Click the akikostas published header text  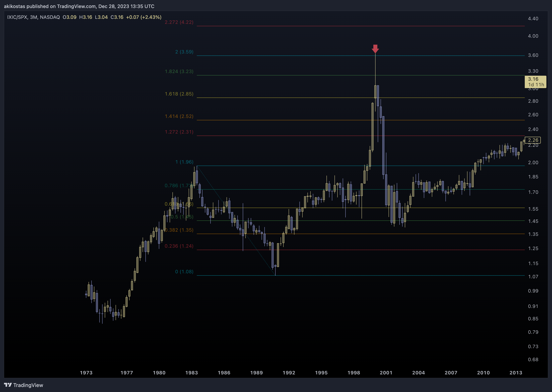tap(79, 6)
